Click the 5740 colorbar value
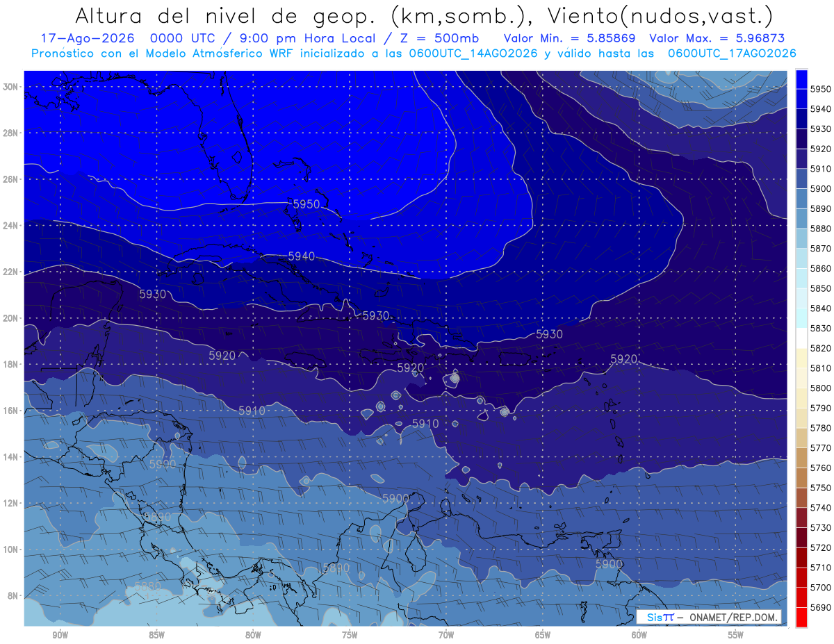834x644 pixels. pos(820,508)
